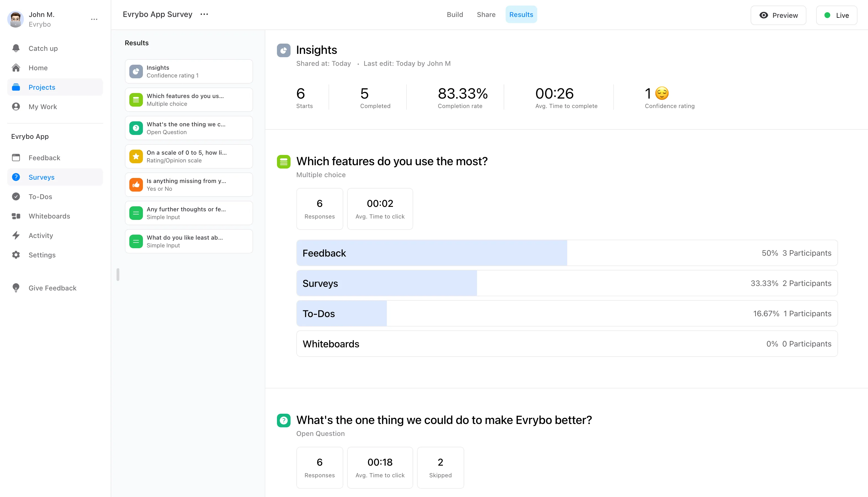
Task: Open the Activity feed icon
Action: tap(16, 235)
